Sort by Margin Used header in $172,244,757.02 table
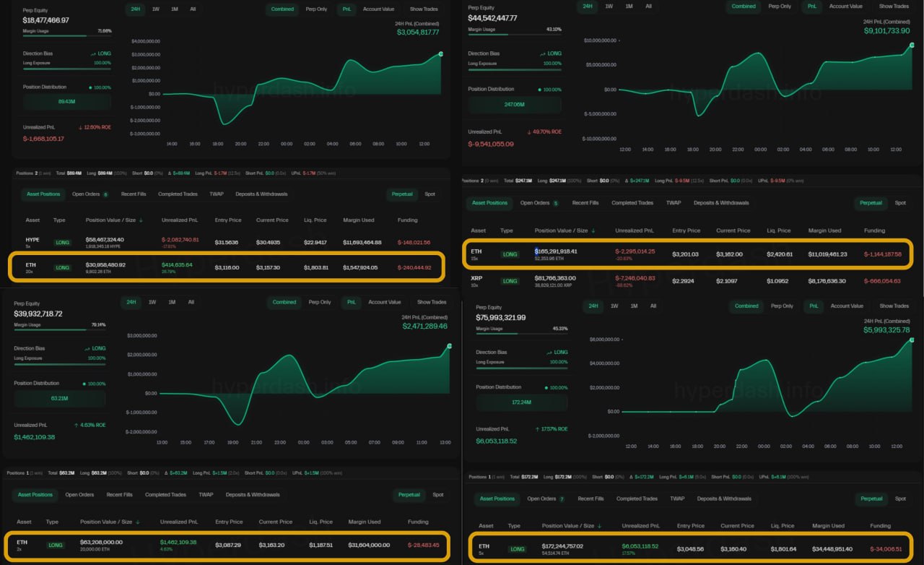The width and height of the screenshot is (924, 565). click(x=827, y=526)
